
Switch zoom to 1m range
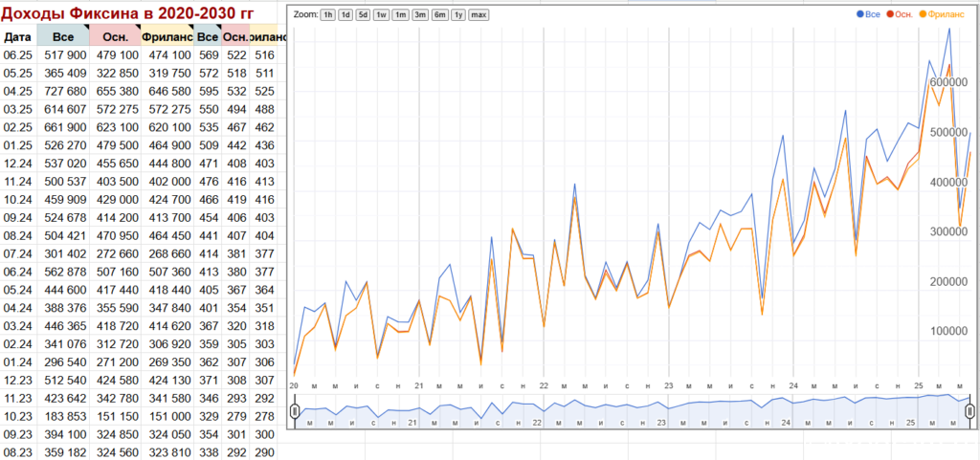click(x=401, y=14)
